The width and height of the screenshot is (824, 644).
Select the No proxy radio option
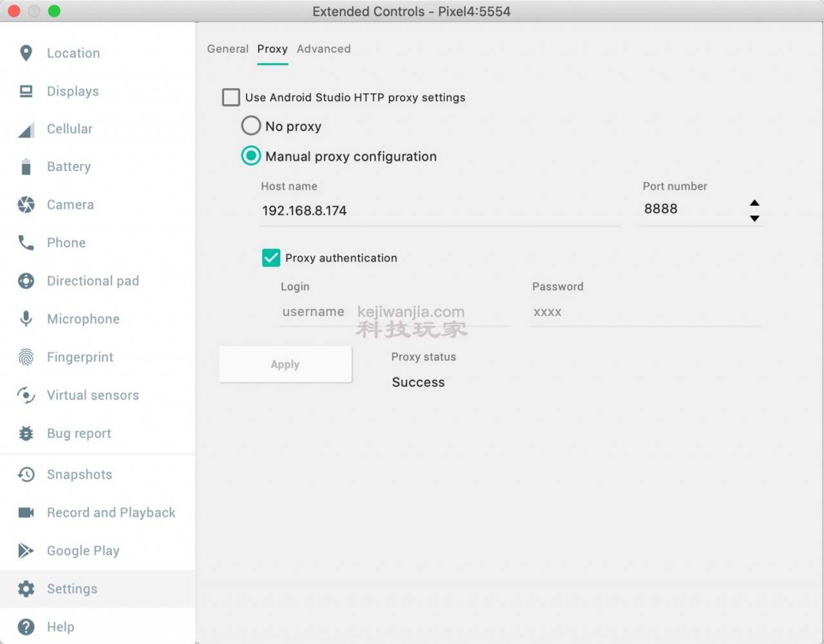point(251,125)
